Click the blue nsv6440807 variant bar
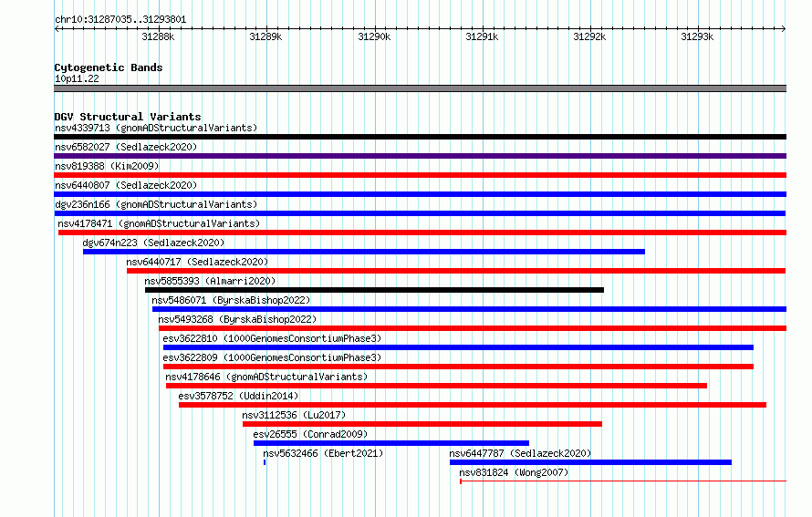Image resolution: width=812 pixels, height=517 pixels. tap(420, 194)
